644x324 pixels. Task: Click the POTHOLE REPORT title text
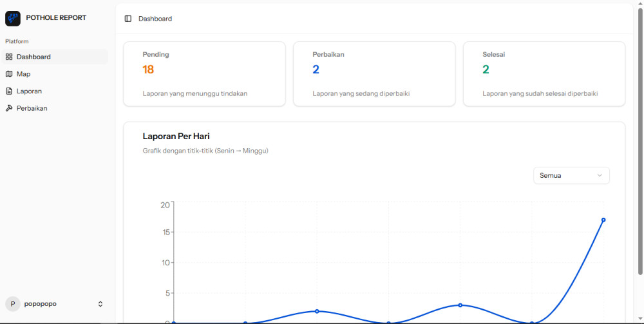click(x=56, y=18)
